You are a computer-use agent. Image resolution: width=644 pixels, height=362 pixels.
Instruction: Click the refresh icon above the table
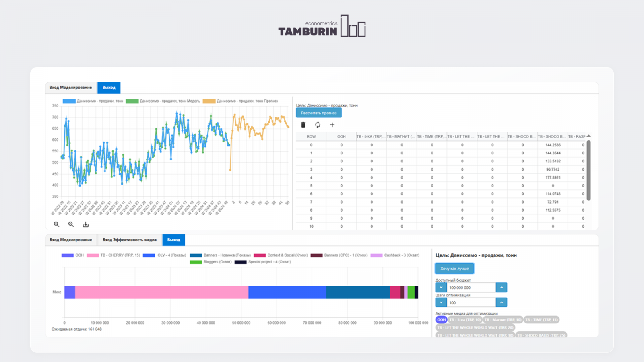pos(318,125)
